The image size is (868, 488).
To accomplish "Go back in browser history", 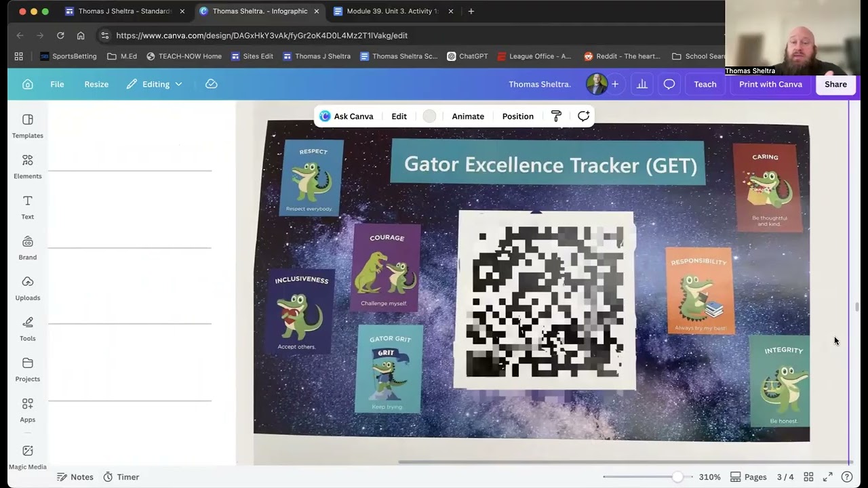I will [20, 35].
